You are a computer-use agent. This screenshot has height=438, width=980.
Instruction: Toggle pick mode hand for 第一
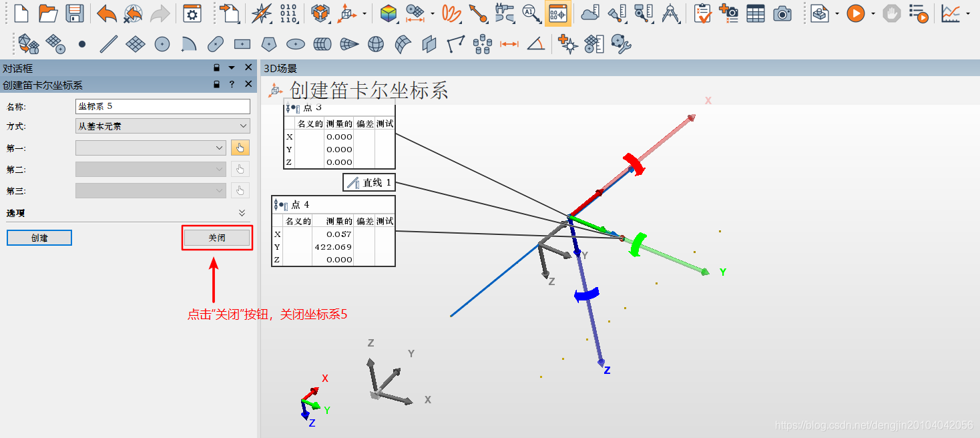pyautogui.click(x=240, y=148)
